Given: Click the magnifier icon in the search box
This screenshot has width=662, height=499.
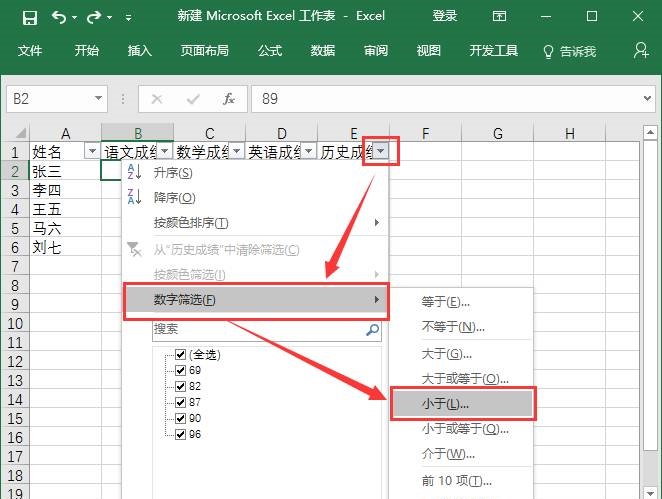Looking at the screenshot, I should click(x=372, y=330).
